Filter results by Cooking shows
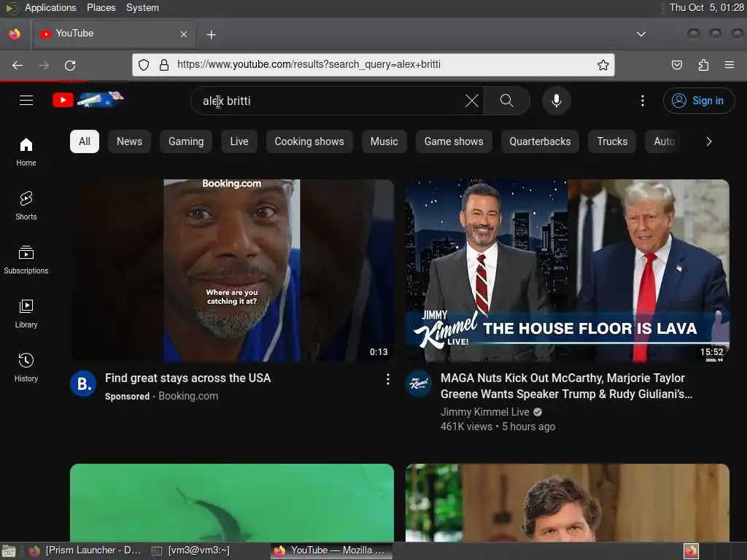 pyautogui.click(x=309, y=141)
